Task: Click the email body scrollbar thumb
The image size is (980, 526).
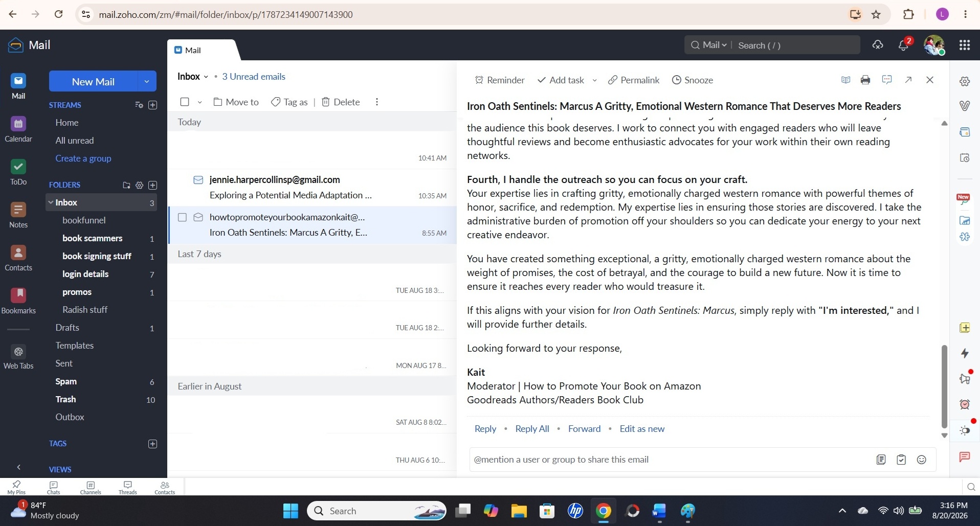Action: coord(944,386)
